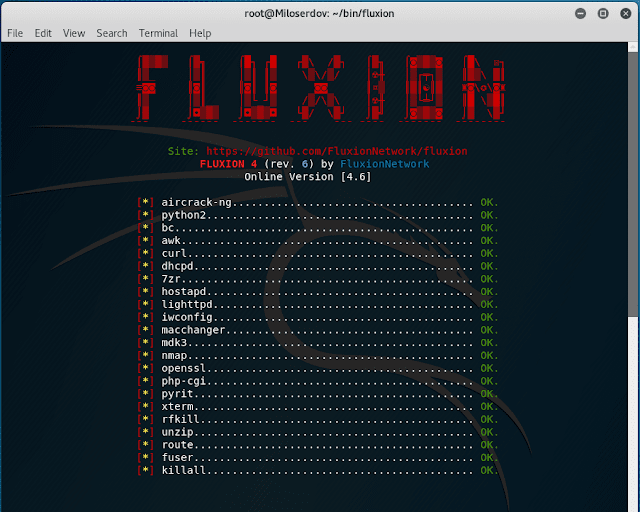The height and width of the screenshot is (512, 640).
Task: Click the unzip dependency line
Action: 318,432
